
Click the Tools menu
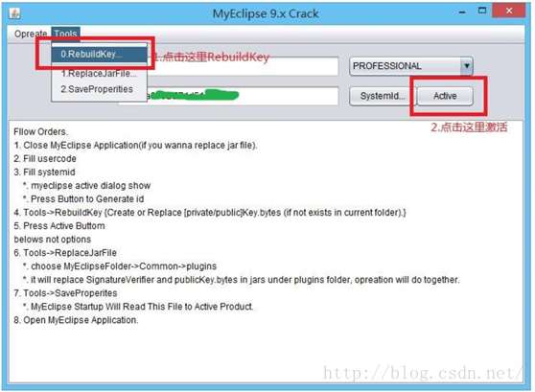coord(65,34)
